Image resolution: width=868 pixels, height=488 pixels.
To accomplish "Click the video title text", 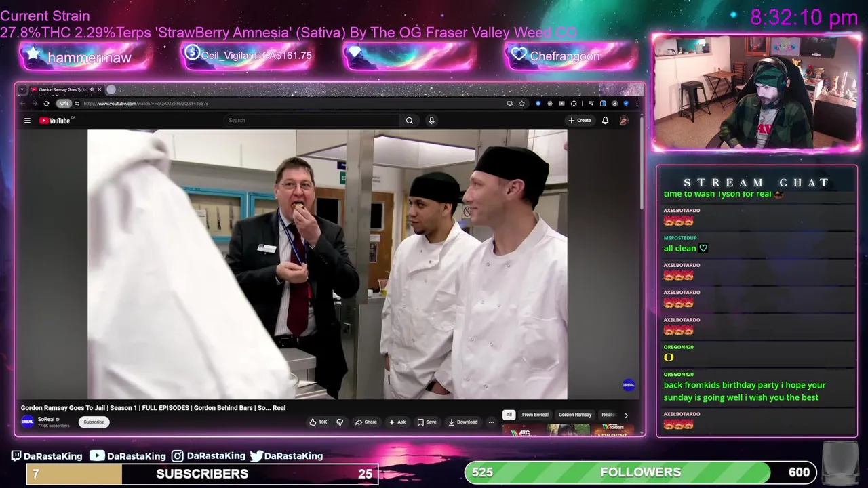I will 153,408.
